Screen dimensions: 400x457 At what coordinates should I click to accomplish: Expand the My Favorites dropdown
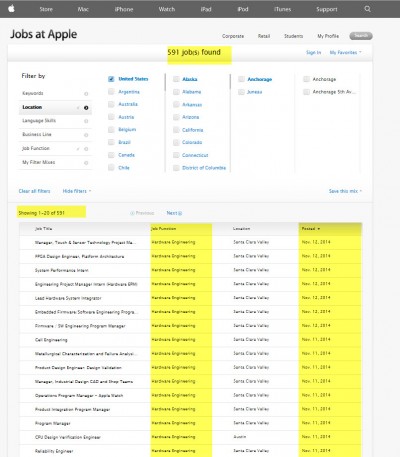[345, 52]
